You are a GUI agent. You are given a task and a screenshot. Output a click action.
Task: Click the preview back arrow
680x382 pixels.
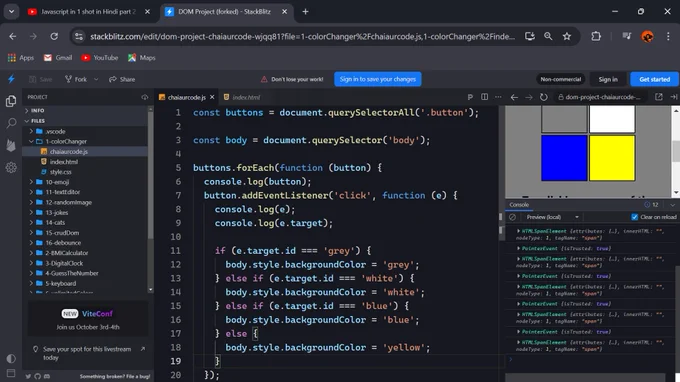(514, 97)
